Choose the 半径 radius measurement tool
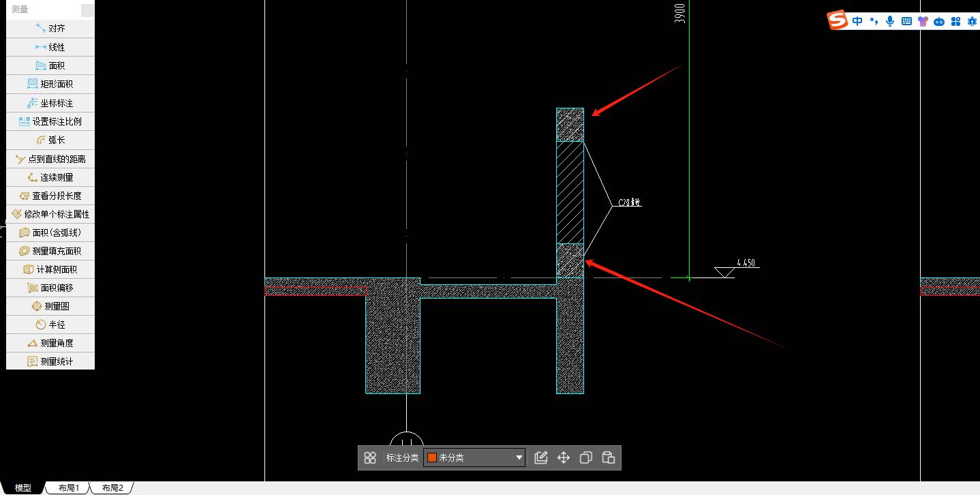The height and width of the screenshot is (495, 980). [50, 325]
